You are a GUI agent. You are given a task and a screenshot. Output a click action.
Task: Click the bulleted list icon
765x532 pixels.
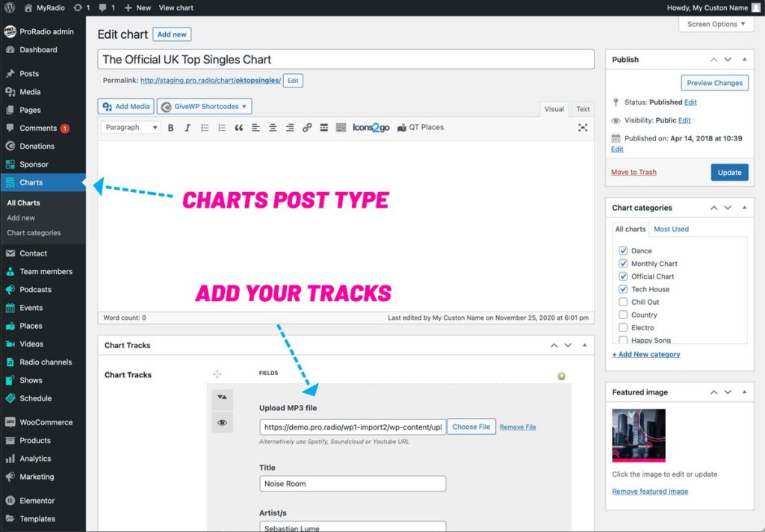(205, 128)
